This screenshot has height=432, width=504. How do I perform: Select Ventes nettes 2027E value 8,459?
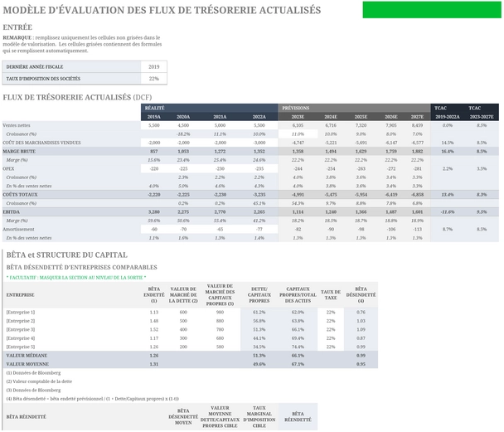tap(417, 125)
